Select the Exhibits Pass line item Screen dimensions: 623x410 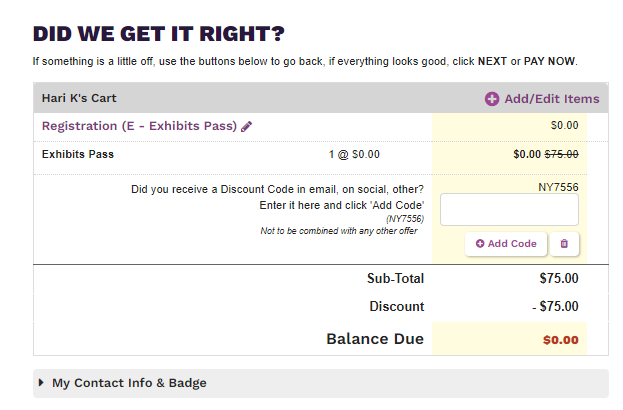[78, 155]
